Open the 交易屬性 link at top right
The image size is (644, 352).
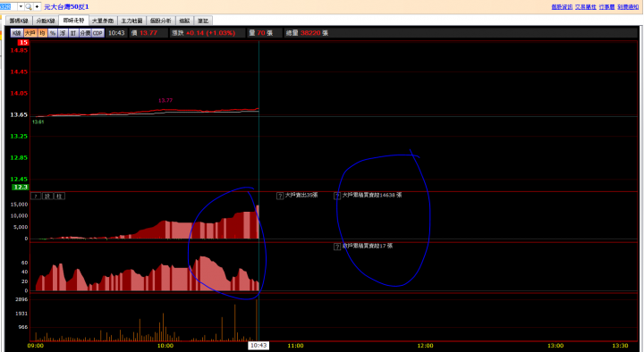coord(585,7)
